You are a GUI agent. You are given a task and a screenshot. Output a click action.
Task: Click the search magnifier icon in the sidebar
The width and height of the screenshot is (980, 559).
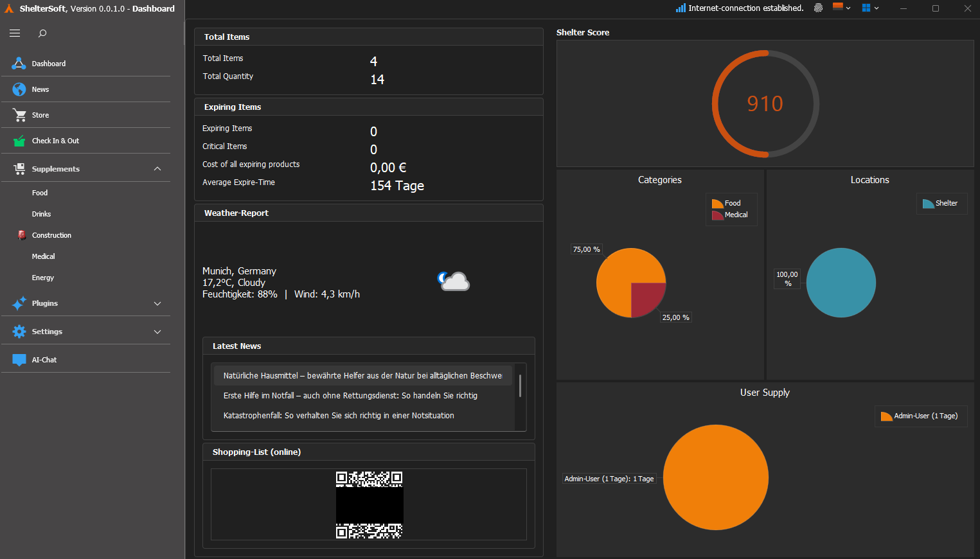tap(42, 33)
